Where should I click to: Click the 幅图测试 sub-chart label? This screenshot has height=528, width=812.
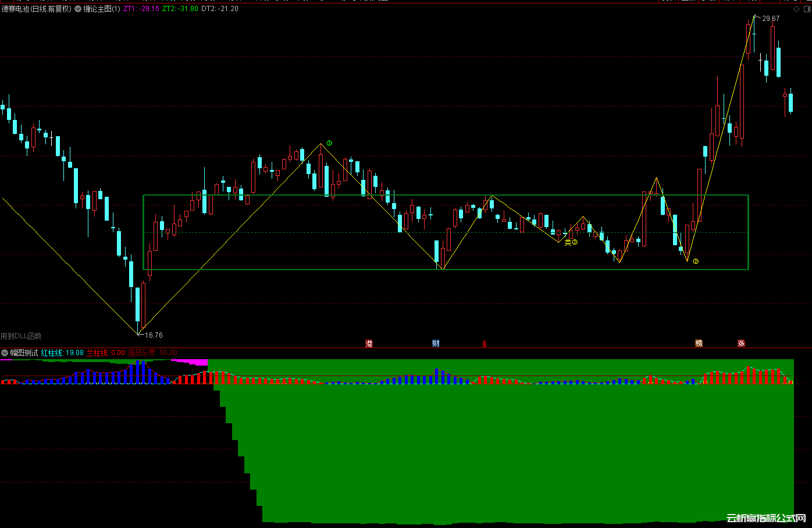(x=24, y=353)
